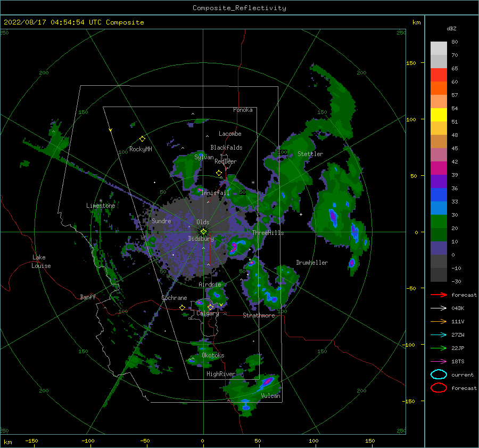Click the red forecast arrow in legend
Screen dimensions: 479x448
[439, 295]
